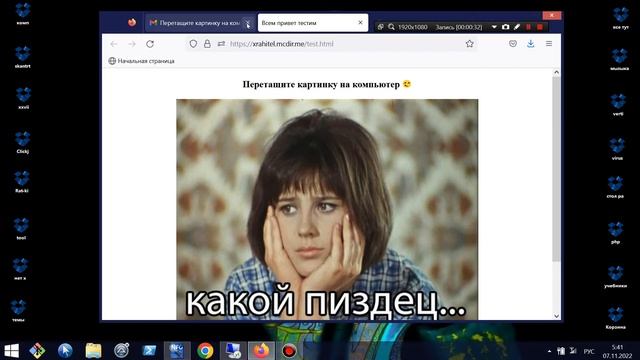
Task: Open the Firefox hamburger menu
Action: pos(549,44)
